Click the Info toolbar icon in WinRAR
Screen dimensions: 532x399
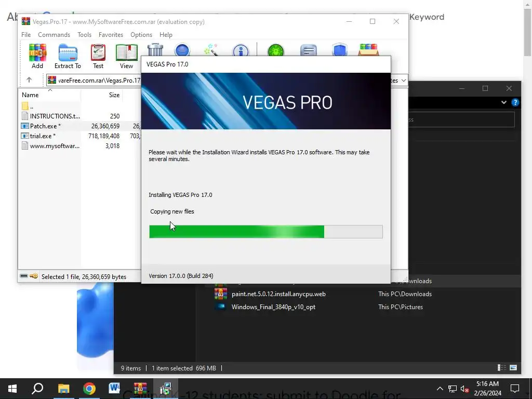[241, 50]
